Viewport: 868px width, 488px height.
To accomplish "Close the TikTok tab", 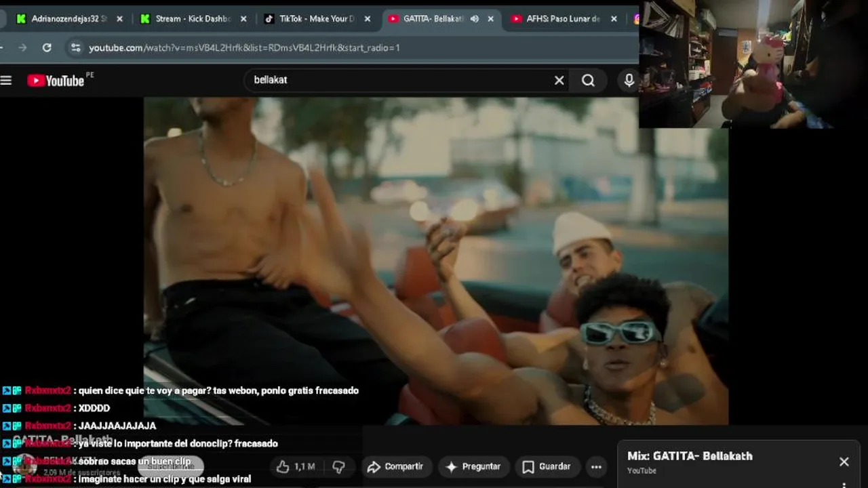I will [368, 19].
